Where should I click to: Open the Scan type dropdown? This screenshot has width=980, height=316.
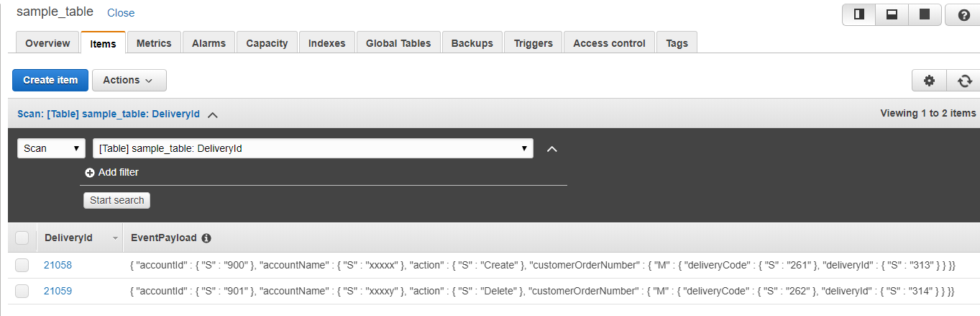51,148
